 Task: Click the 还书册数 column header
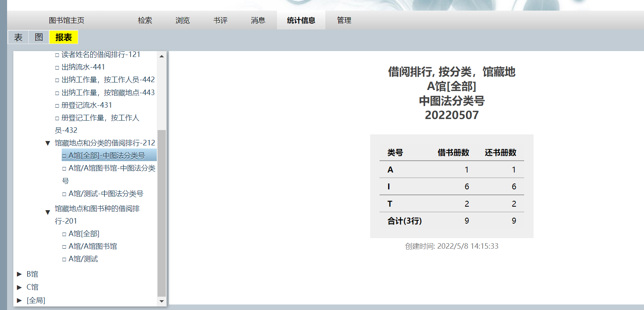click(501, 152)
